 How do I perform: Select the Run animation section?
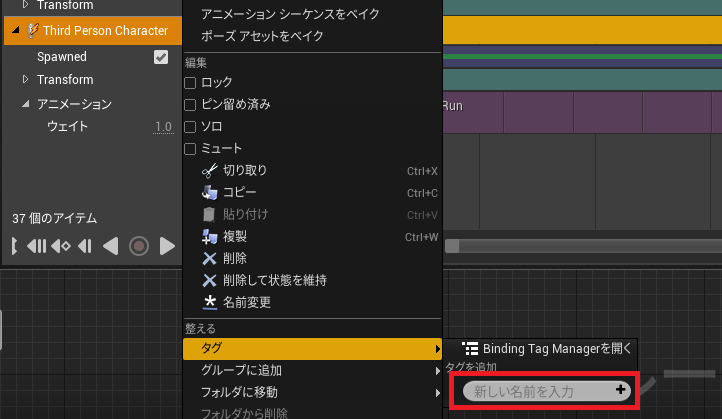[582, 112]
